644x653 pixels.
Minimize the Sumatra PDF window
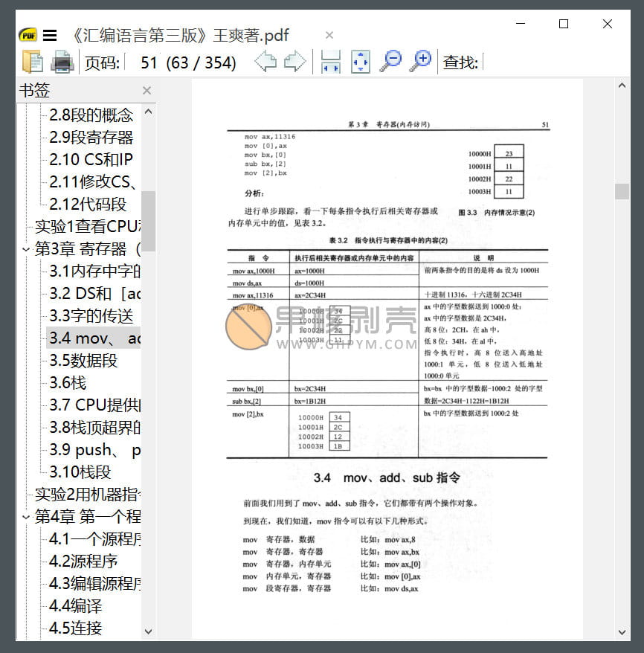click(521, 24)
